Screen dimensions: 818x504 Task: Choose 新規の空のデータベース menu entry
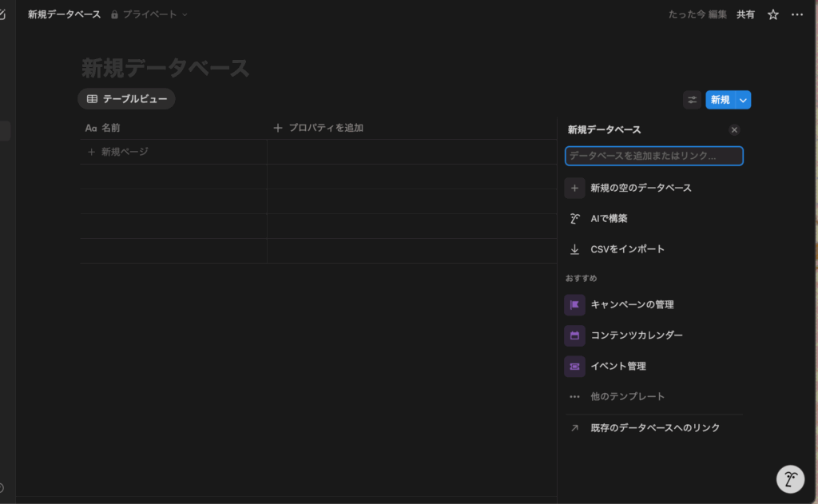[x=640, y=188]
